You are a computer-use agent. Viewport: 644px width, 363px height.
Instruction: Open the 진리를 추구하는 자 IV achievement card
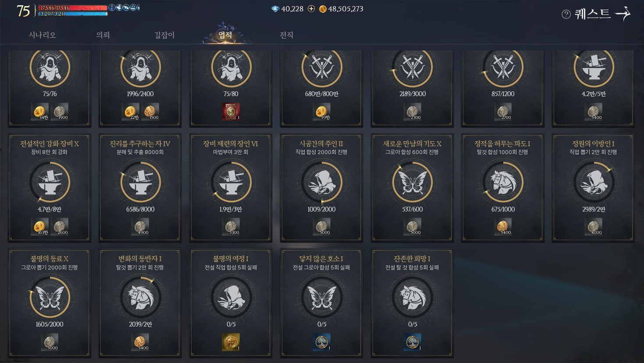tap(140, 188)
